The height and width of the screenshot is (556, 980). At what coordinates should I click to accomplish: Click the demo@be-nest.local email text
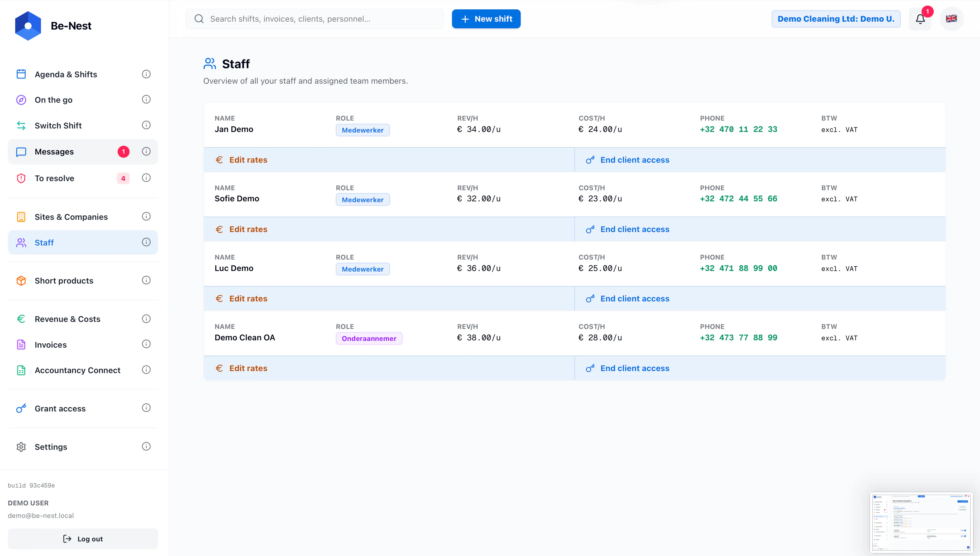pyautogui.click(x=41, y=516)
